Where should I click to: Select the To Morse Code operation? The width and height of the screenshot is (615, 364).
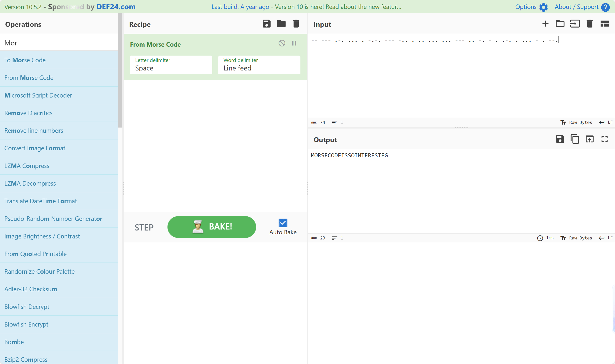(x=25, y=60)
